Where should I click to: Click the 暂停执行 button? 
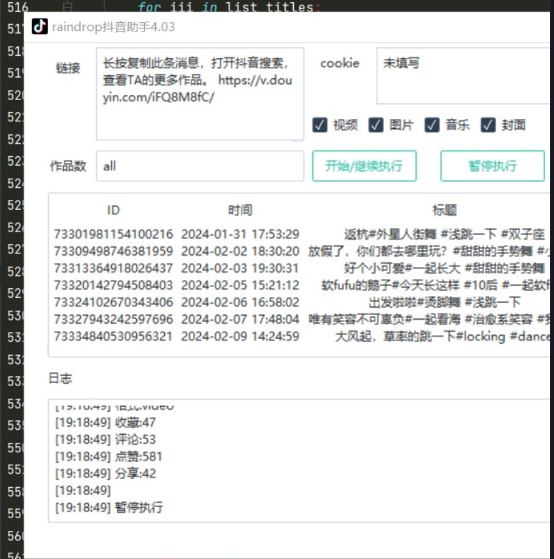[492, 166]
